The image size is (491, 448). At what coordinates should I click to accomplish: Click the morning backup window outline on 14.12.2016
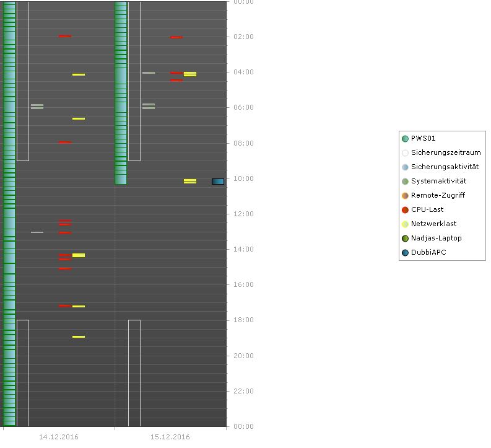[x=23, y=81]
